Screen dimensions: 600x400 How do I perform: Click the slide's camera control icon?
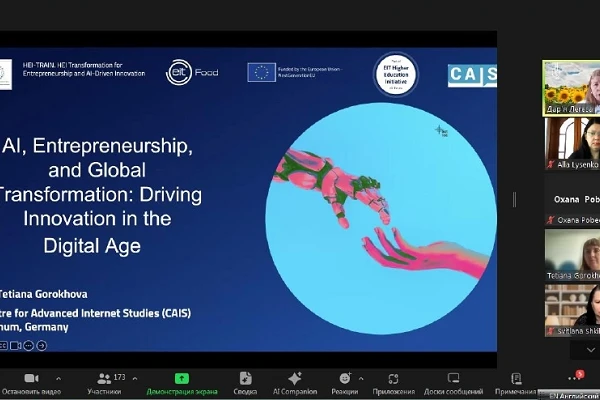point(16,346)
